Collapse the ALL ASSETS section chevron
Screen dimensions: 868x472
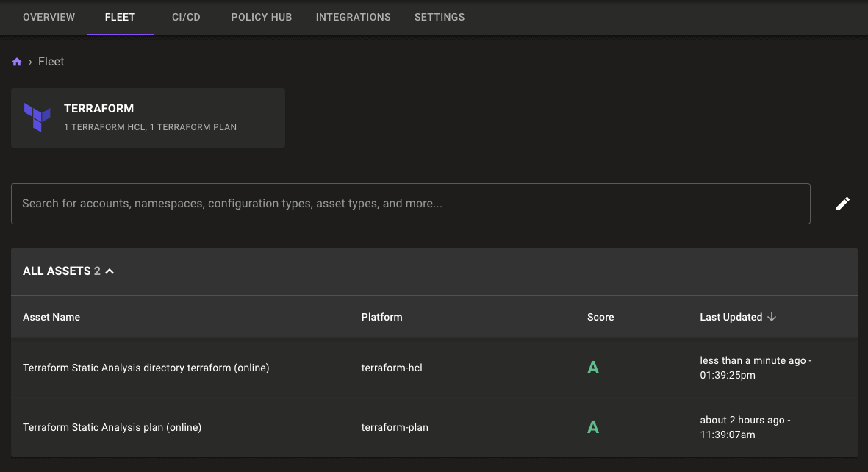pos(109,271)
